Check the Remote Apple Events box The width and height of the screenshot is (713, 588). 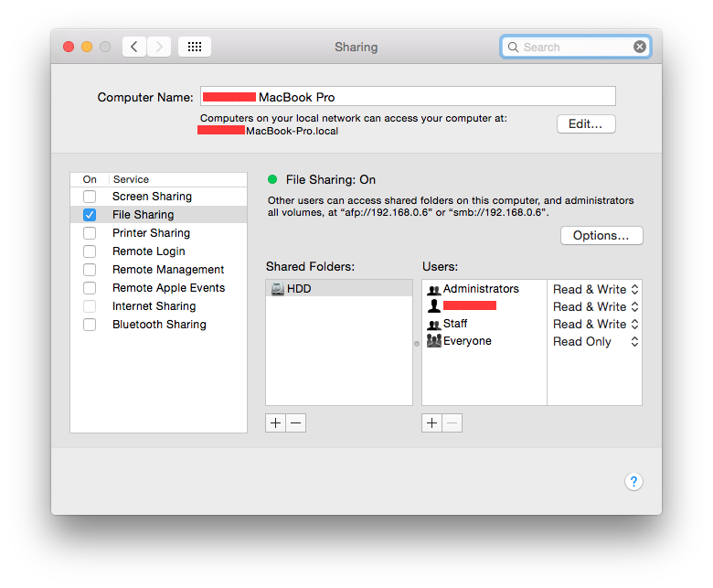[90, 288]
